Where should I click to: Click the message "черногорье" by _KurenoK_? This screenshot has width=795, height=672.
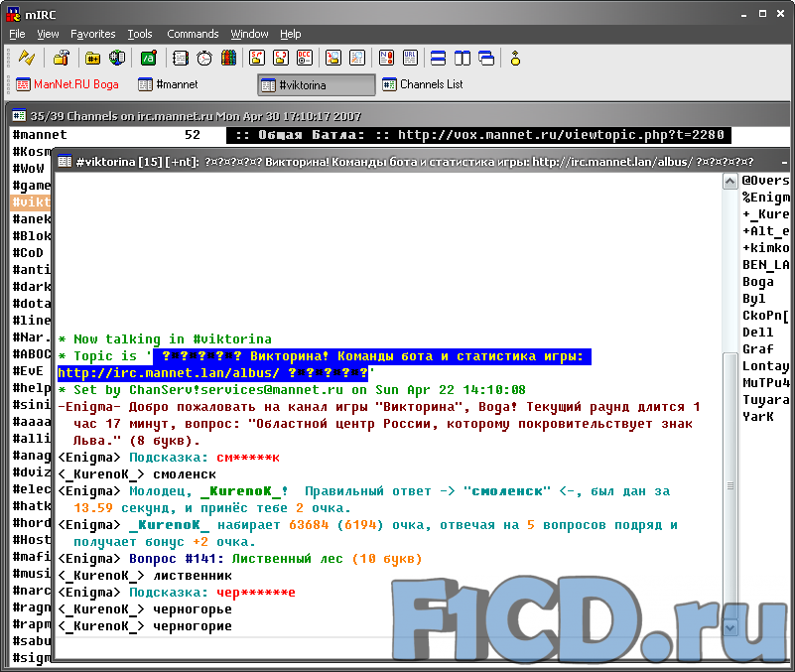[193, 609]
